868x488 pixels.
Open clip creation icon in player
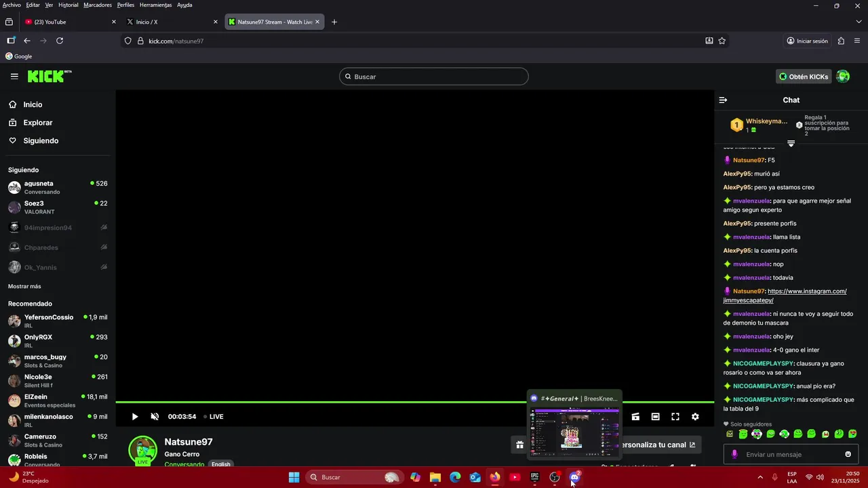636,417
